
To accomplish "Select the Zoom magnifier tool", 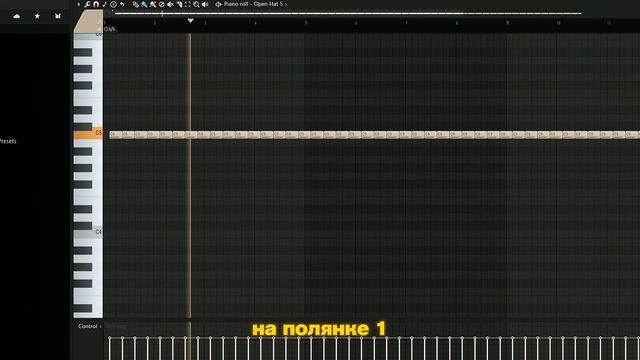I will click(196, 4).
